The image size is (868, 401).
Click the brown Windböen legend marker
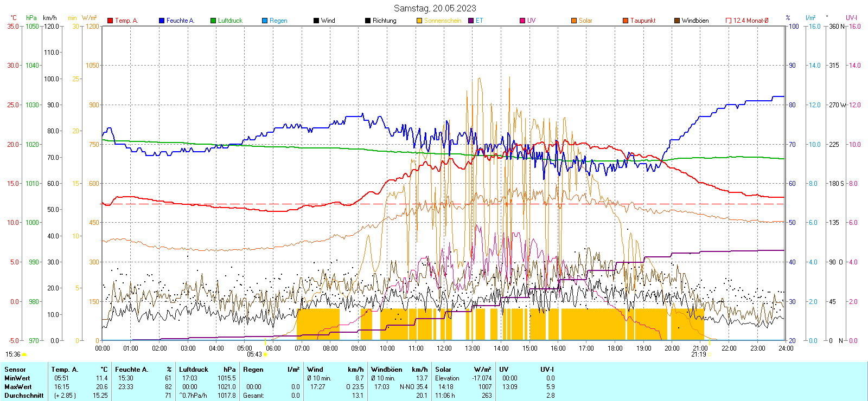click(677, 21)
